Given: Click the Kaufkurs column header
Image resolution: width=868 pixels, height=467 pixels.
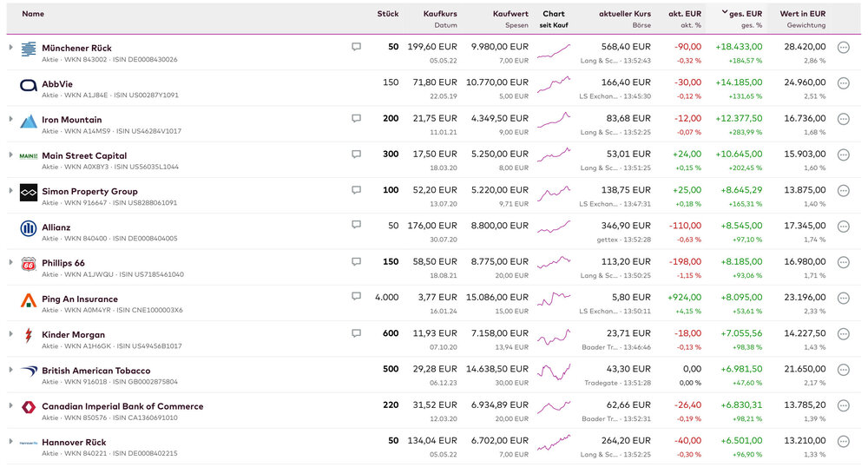Looking at the screenshot, I should click(x=440, y=14).
